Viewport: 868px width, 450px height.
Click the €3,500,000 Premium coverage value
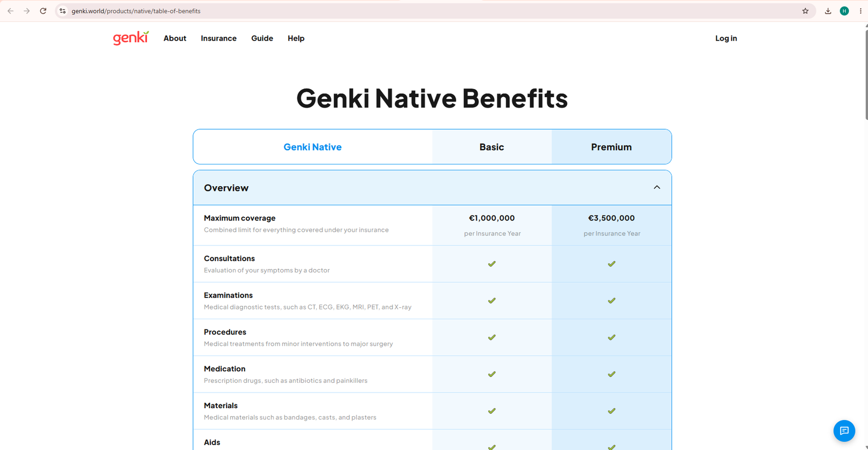point(611,218)
